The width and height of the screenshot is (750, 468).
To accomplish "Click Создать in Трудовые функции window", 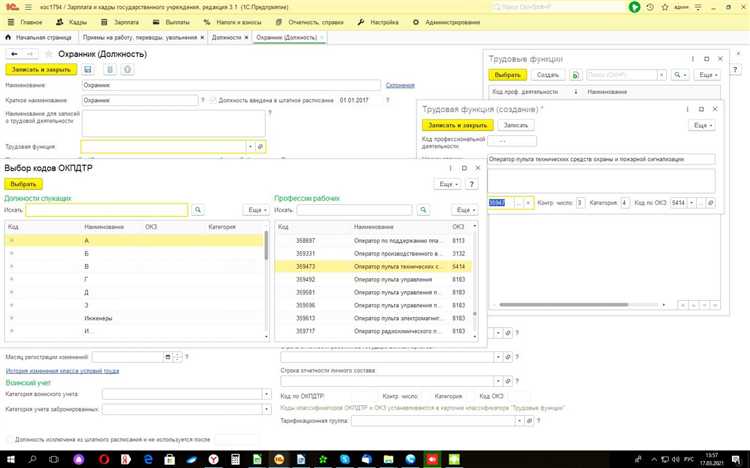I will (x=548, y=75).
